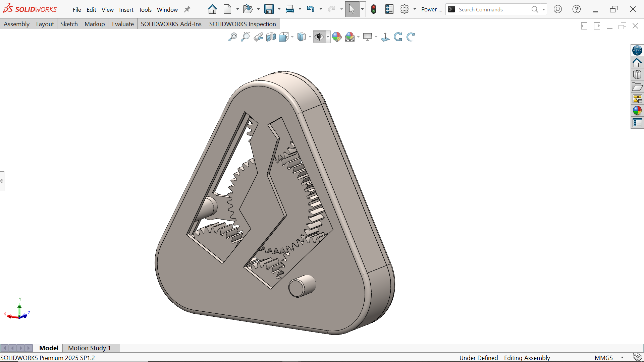Select Zoom to Area tool

[246, 37]
